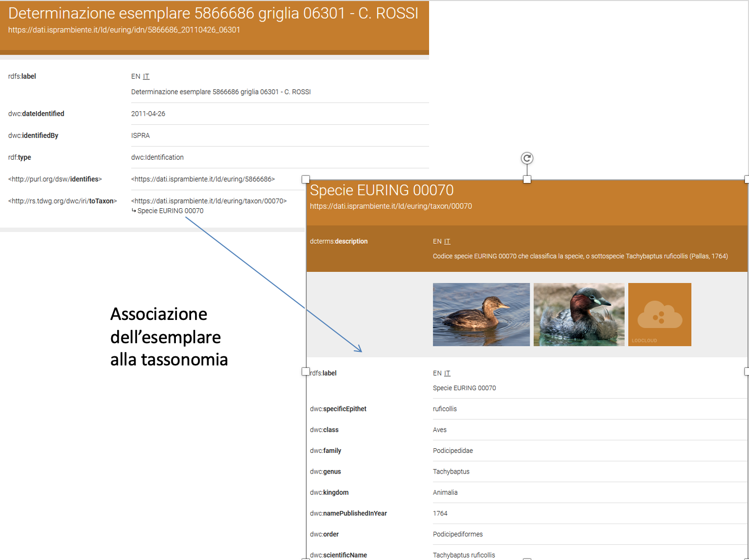Select IT language in dcterms:description row
Image resolution: width=749 pixels, height=560 pixels.
pos(447,242)
